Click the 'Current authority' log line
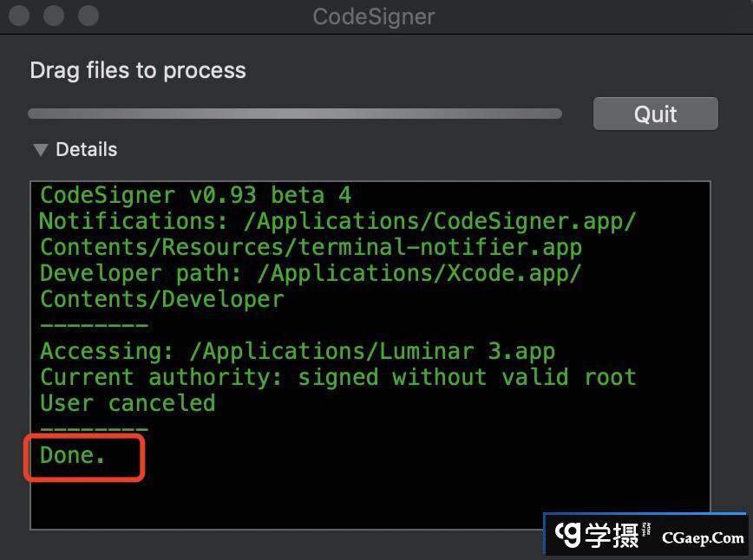 337,377
